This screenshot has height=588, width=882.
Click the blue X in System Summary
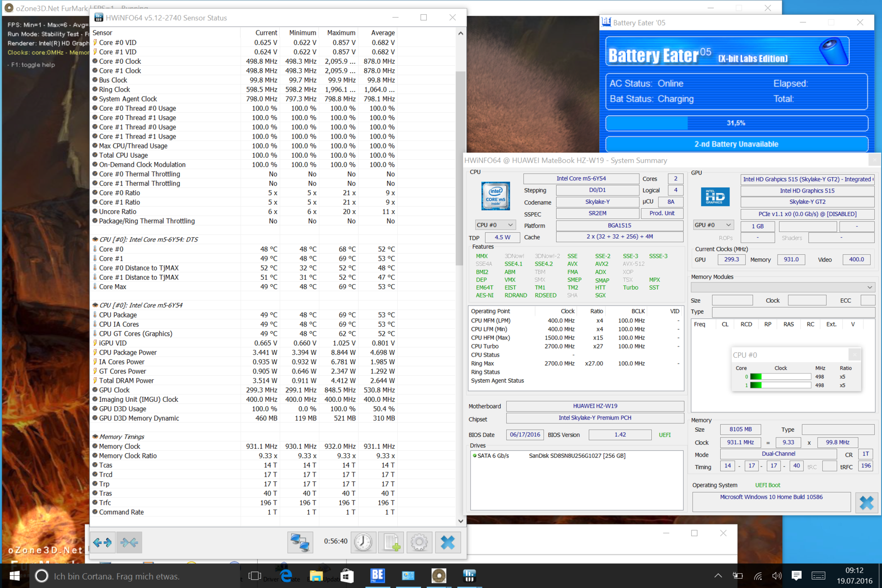866,503
